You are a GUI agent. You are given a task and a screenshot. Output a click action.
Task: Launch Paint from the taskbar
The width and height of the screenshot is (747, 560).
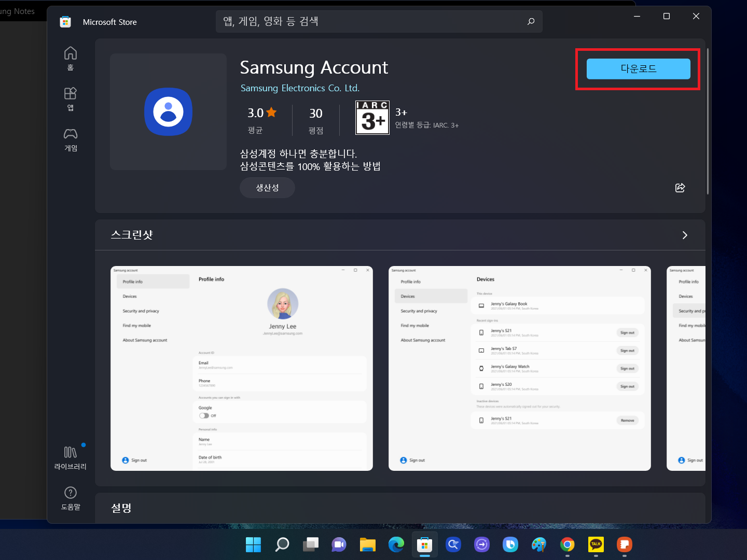tap(539, 544)
